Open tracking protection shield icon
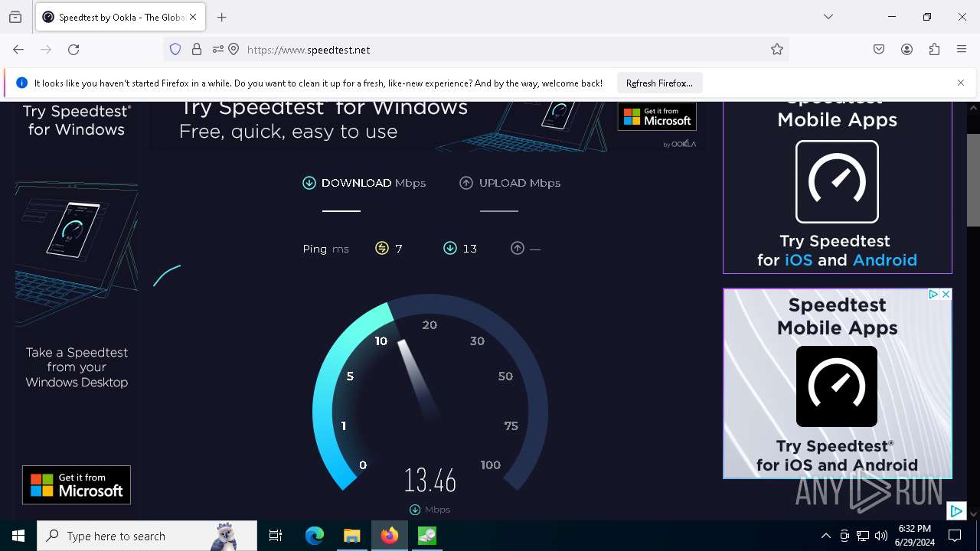 (x=175, y=50)
